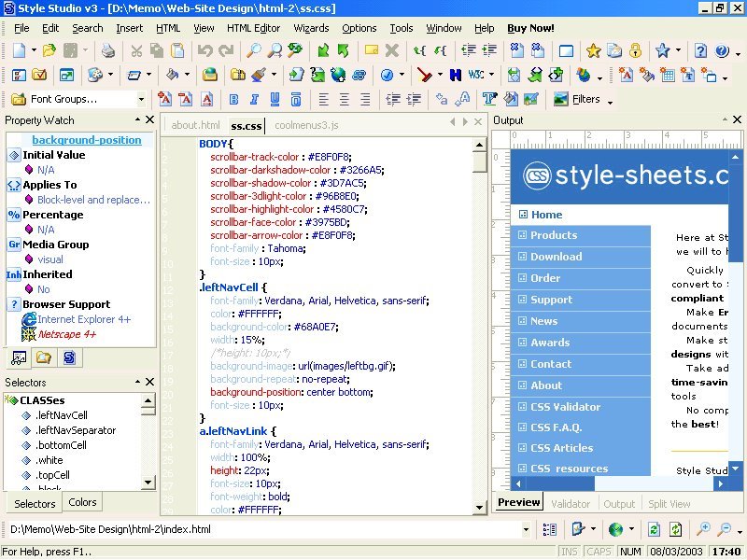Click the increase font size A+ icon
747x560 pixels.
pyautogui.click(x=164, y=99)
